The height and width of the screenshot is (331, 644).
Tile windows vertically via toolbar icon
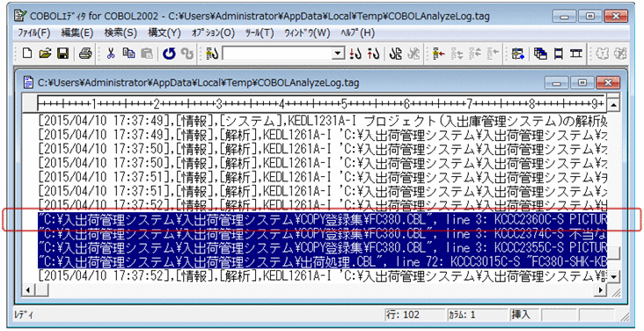[576, 54]
